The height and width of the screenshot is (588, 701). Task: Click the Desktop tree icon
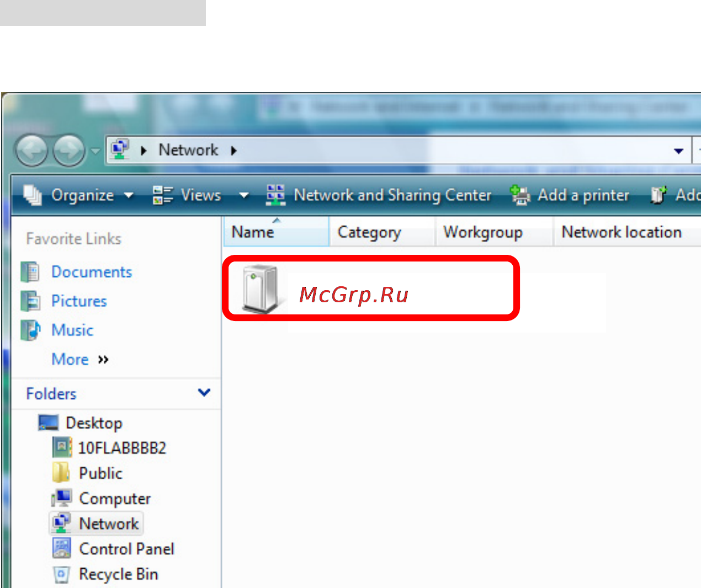coord(49,423)
